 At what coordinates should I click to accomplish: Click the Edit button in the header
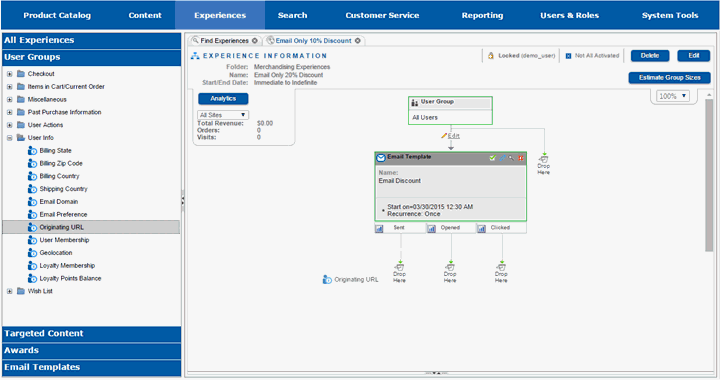pos(693,56)
